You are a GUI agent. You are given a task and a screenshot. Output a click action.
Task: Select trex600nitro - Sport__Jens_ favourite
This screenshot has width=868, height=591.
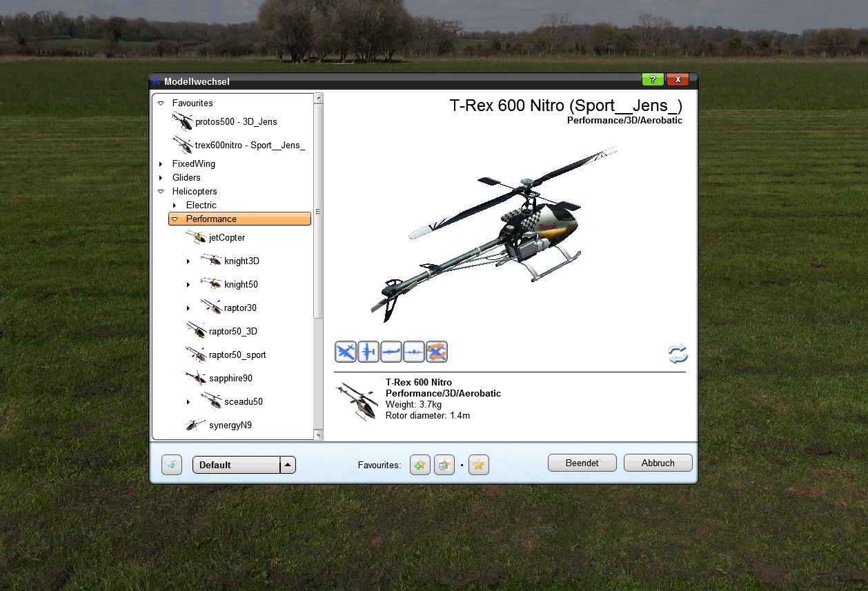click(250, 146)
